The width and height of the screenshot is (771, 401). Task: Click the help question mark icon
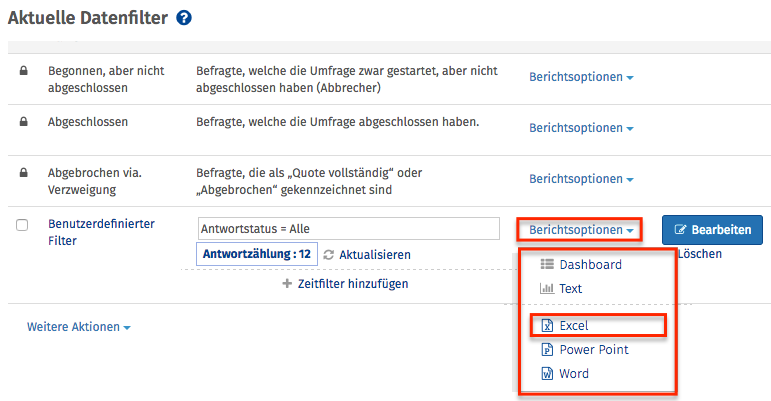pyautogui.click(x=184, y=17)
